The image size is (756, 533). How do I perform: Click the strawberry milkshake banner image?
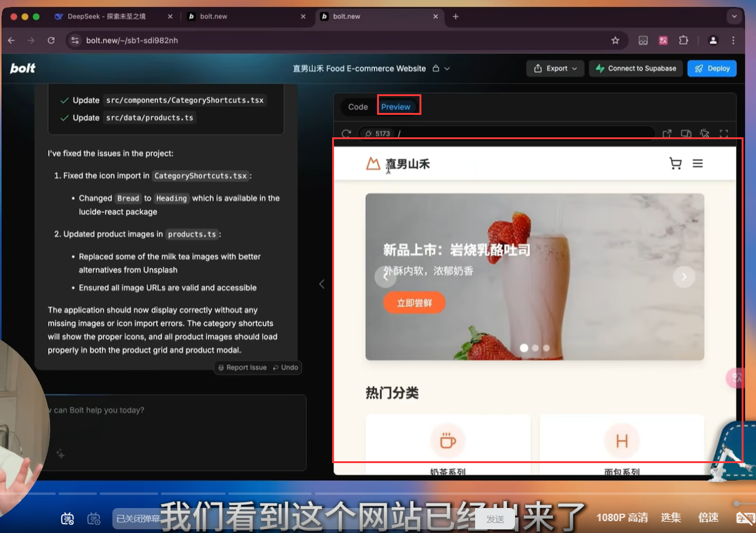pyautogui.click(x=534, y=276)
